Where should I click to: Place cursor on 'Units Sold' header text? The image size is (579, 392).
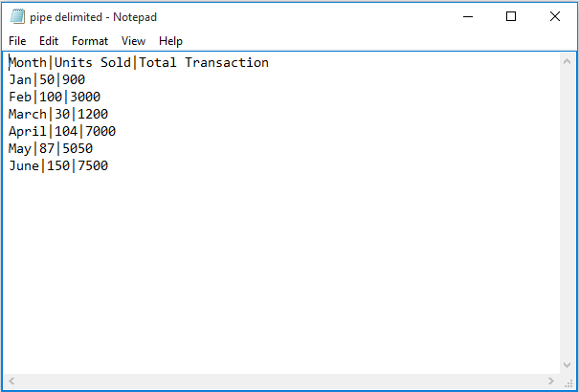(92, 63)
